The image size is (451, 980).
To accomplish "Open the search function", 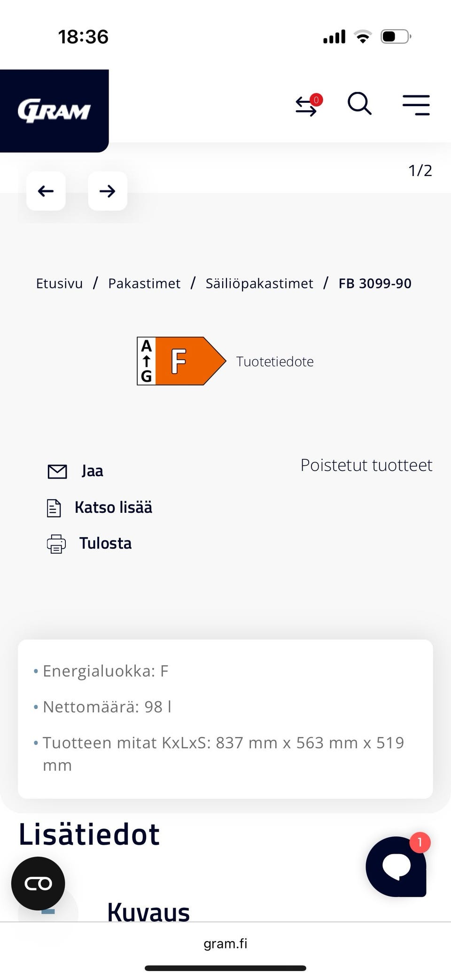I will [359, 104].
